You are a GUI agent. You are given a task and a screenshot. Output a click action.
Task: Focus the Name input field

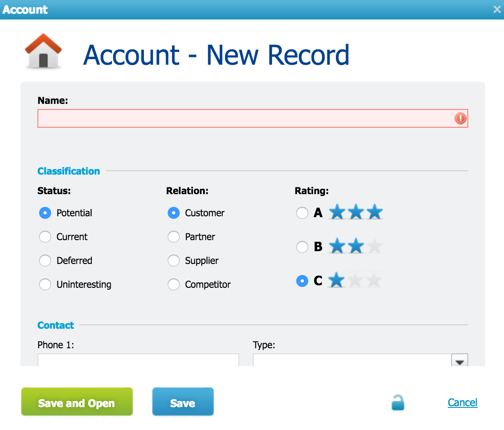click(x=253, y=118)
